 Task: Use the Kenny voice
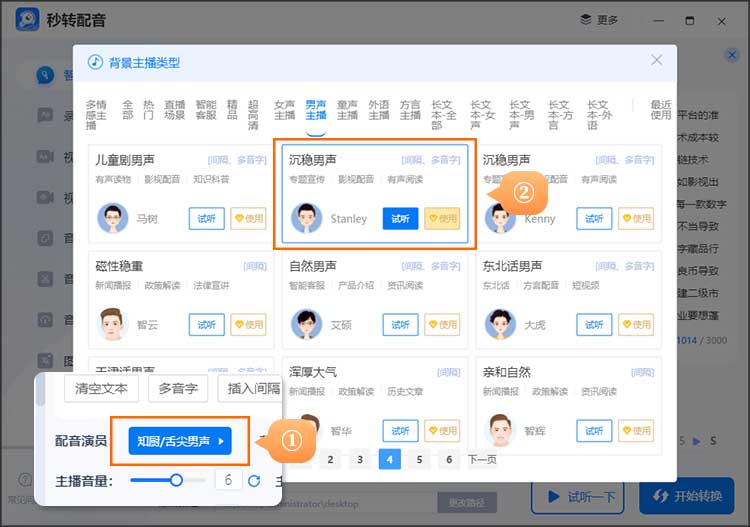coord(636,219)
